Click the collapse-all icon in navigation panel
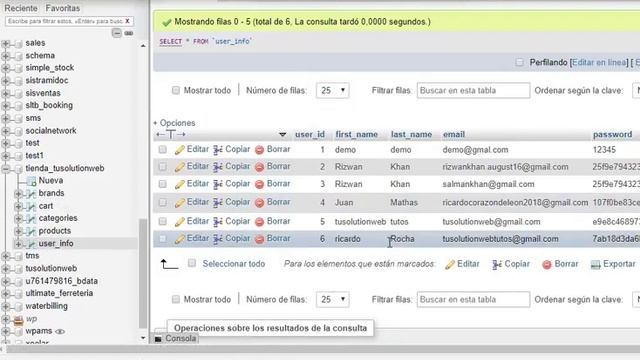Image resolution: width=640 pixels, height=360 pixels. tap(117, 33)
